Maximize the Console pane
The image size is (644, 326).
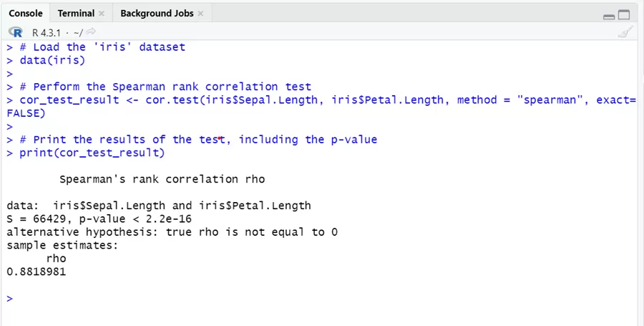624,15
